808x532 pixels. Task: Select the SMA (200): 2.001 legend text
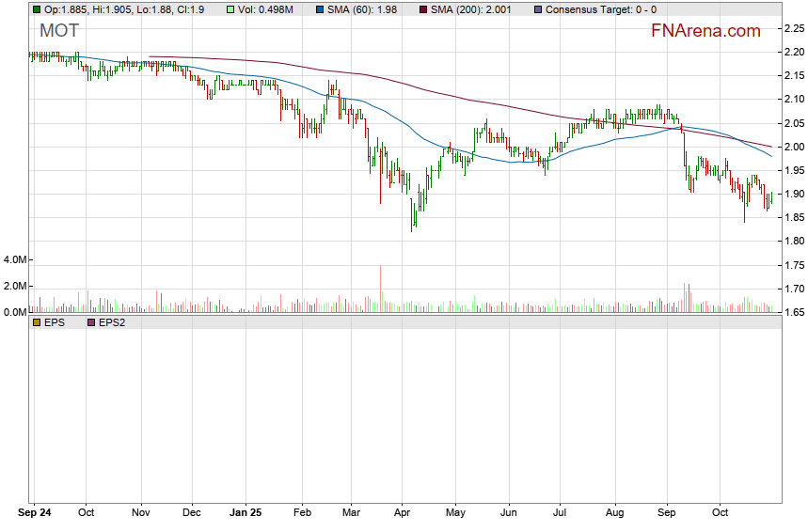(469, 9)
